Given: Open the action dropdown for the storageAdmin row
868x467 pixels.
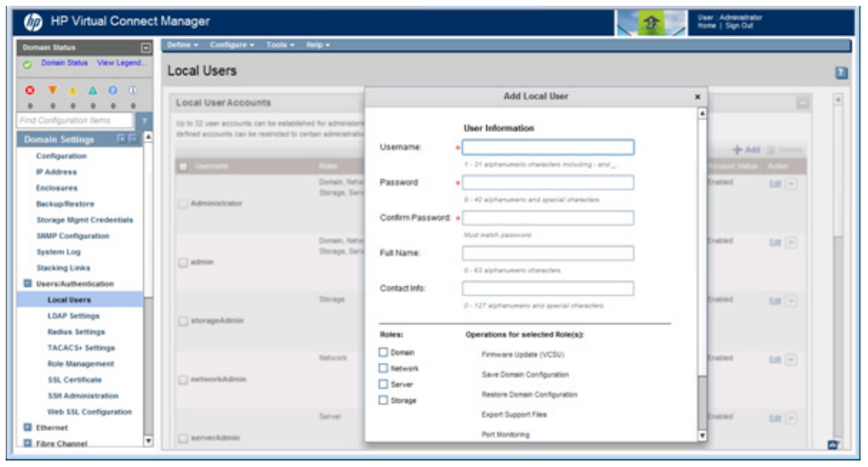Looking at the screenshot, I should tap(791, 301).
